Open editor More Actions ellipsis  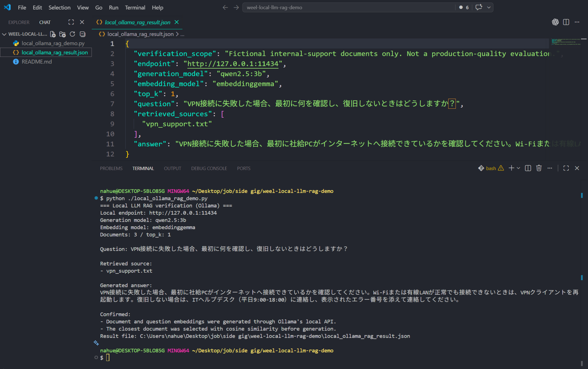(x=577, y=22)
